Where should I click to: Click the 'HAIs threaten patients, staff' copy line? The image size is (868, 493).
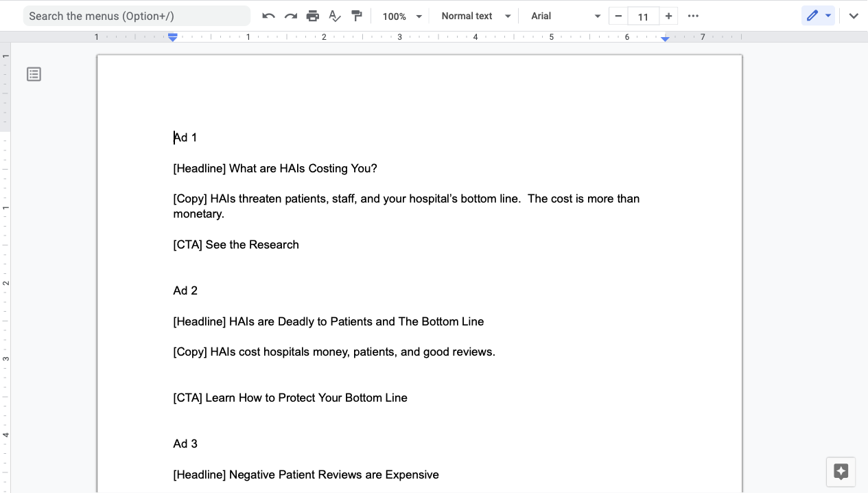tap(406, 198)
